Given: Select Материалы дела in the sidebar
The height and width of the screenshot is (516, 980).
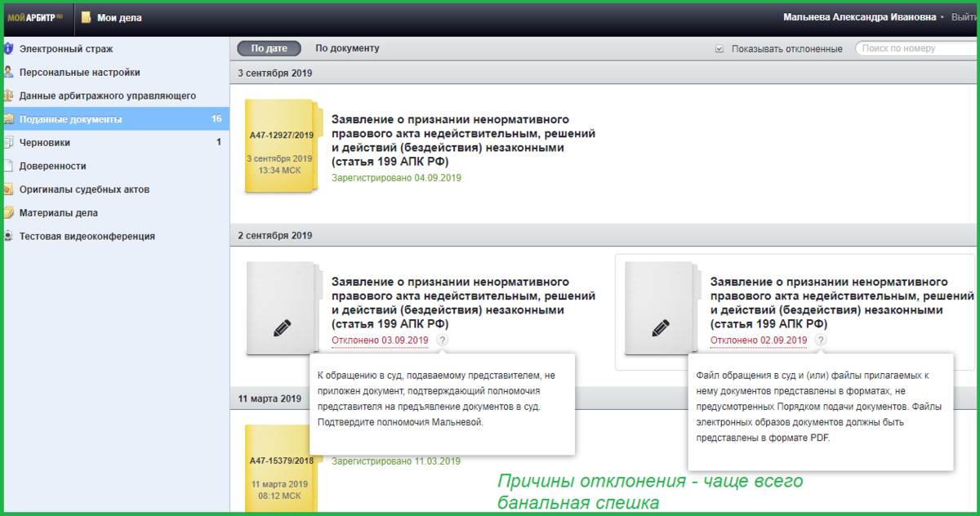Looking at the screenshot, I should [x=59, y=212].
